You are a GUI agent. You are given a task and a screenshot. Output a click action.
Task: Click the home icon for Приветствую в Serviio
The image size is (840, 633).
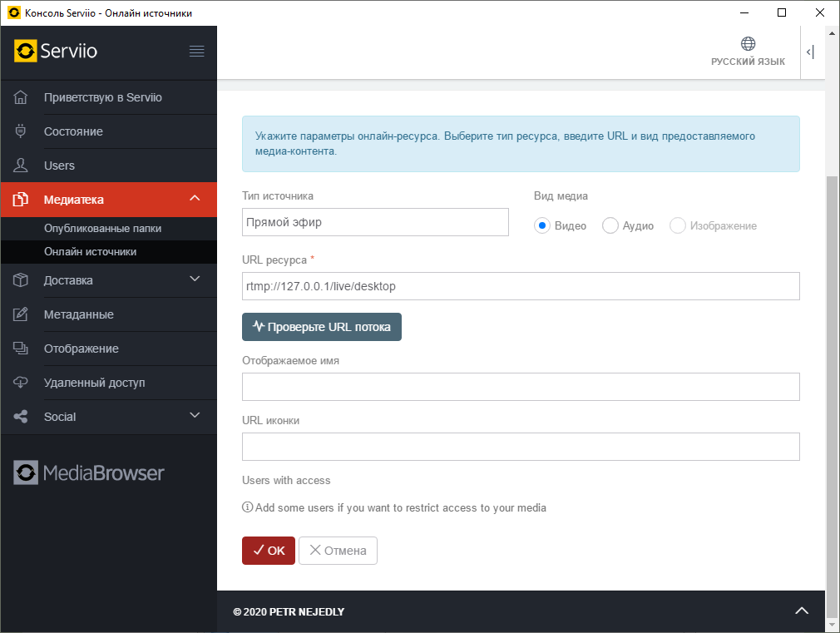[x=22, y=97]
